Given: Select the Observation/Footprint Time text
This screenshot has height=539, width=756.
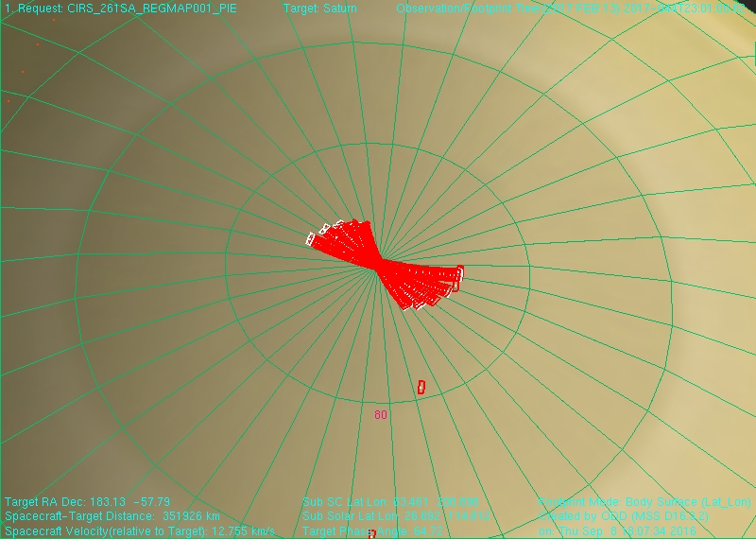Looking at the screenshot, I should tap(571, 9).
